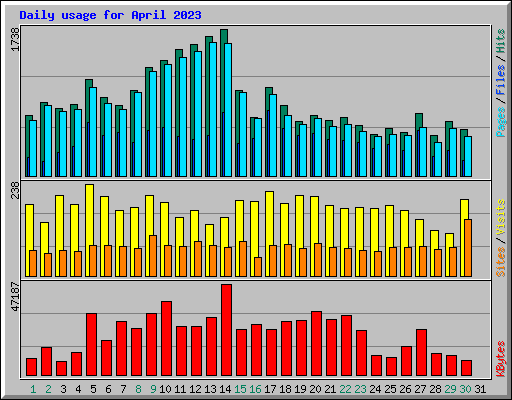This screenshot has width=512, height=400.
Task: Click the 'Daily usage for April 2023' title
Action: point(110,15)
